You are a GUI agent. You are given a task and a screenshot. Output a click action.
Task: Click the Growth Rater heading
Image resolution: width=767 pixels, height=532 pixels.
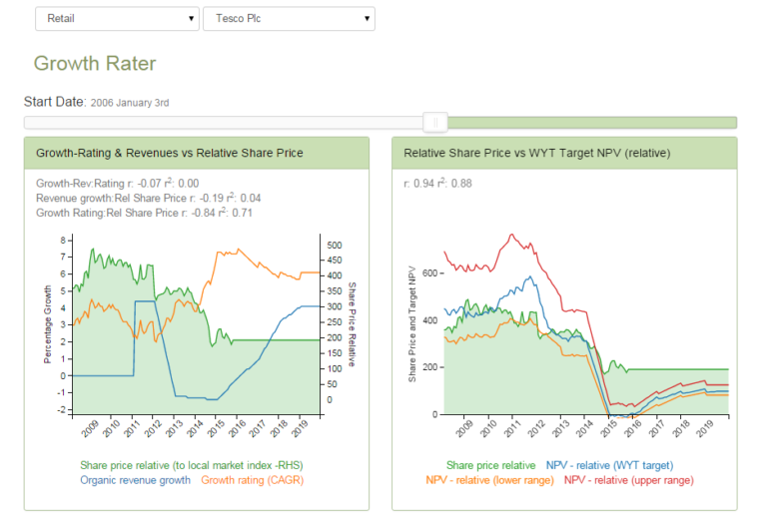(x=95, y=64)
